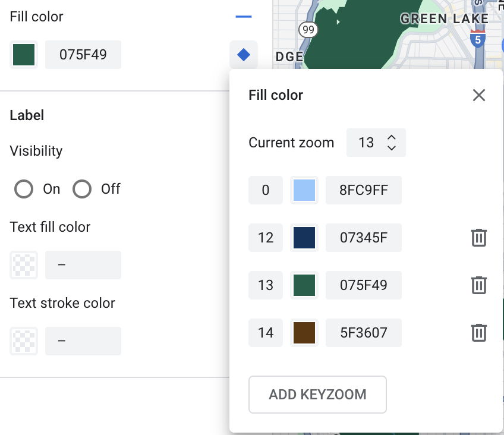Decrease current zoom with the down arrow
The height and width of the screenshot is (435, 504).
392,148
